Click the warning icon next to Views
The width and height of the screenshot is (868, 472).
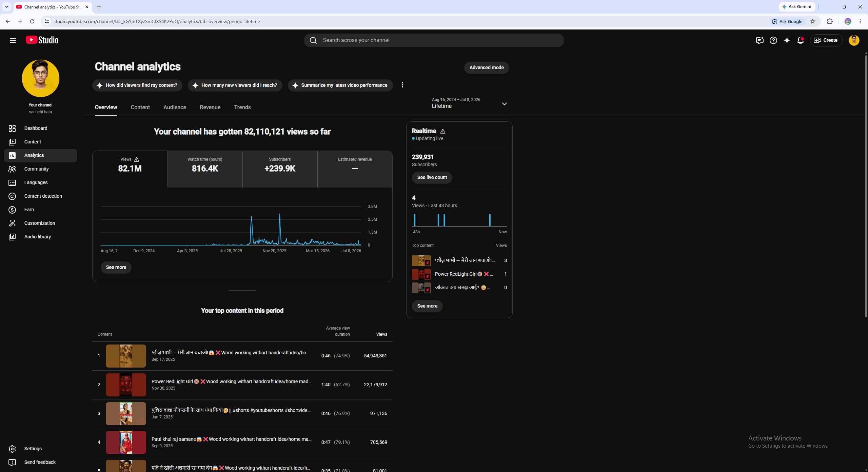tap(137, 159)
